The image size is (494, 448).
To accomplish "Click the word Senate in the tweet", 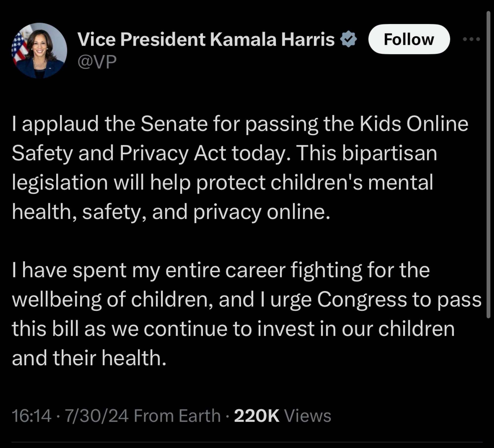I will [174, 124].
